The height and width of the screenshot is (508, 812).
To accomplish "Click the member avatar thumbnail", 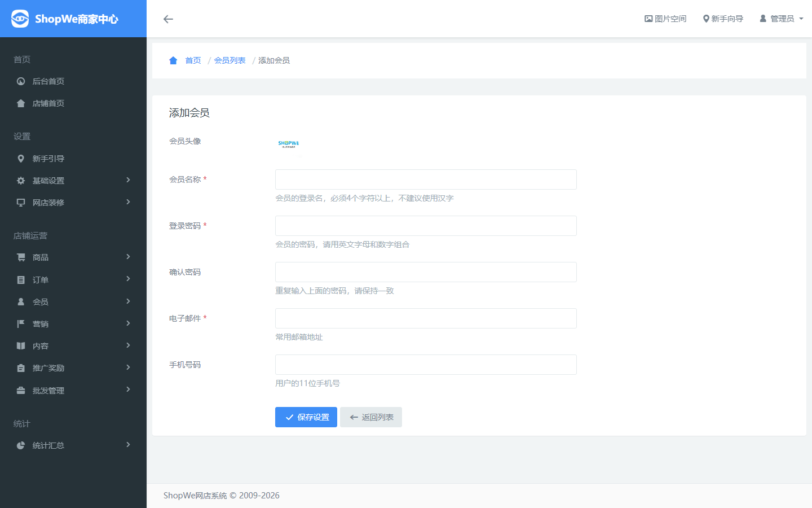I will coord(289,144).
